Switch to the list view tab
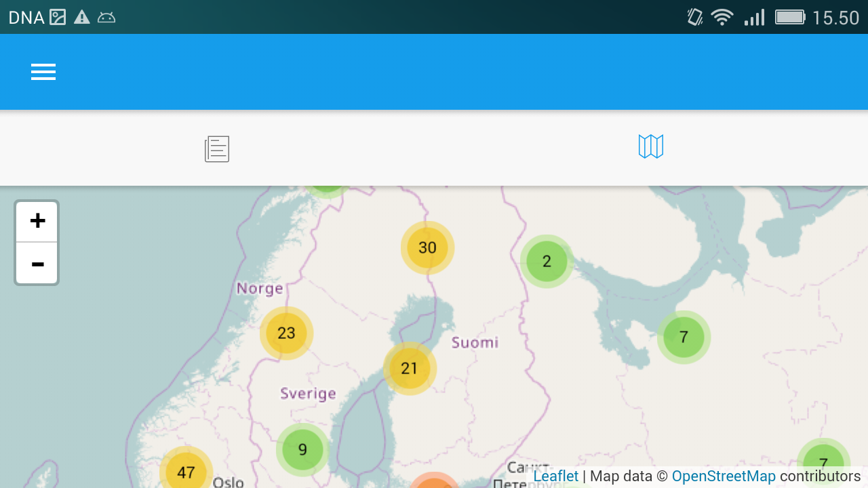The image size is (868, 488). click(x=217, y=148)
